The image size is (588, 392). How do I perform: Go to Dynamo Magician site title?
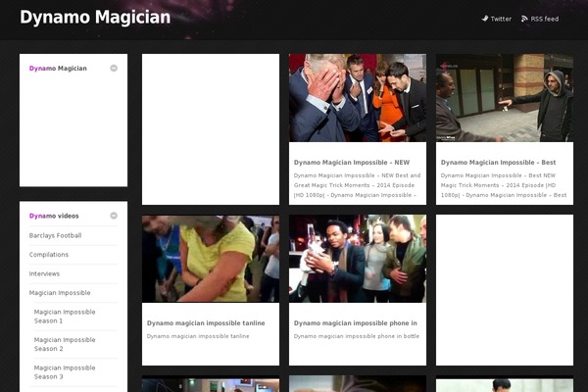(x=95, y=18)
